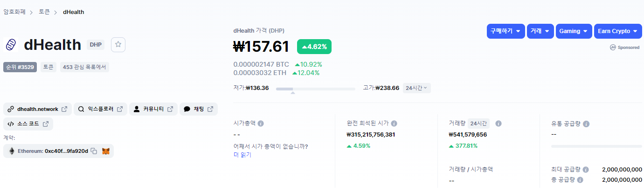Open dhealth.network website link
This screenshot has width=644, height=192.
click(38, 109)
